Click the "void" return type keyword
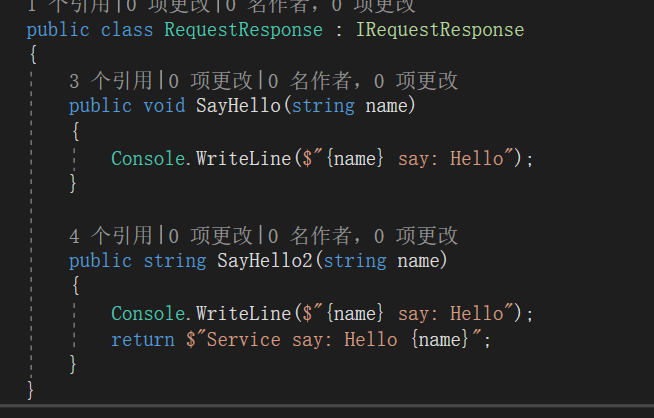This screenshot has width=654, height=418. 164,106
